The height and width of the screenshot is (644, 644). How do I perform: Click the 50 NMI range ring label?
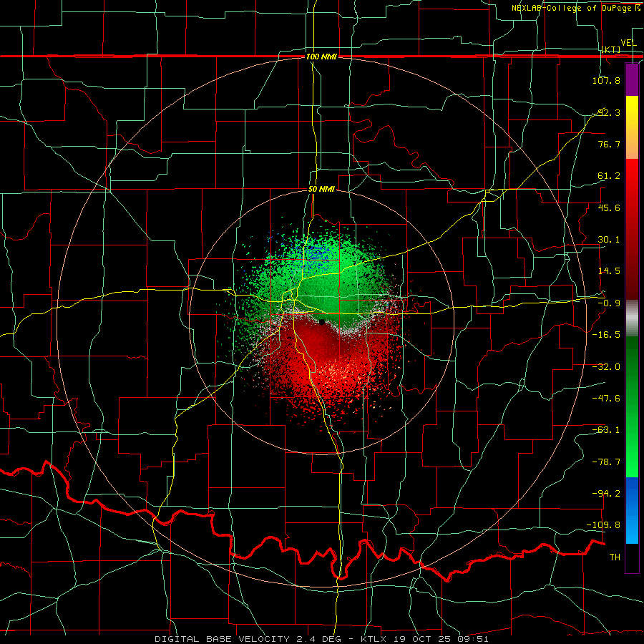click(x=321, y=190)
